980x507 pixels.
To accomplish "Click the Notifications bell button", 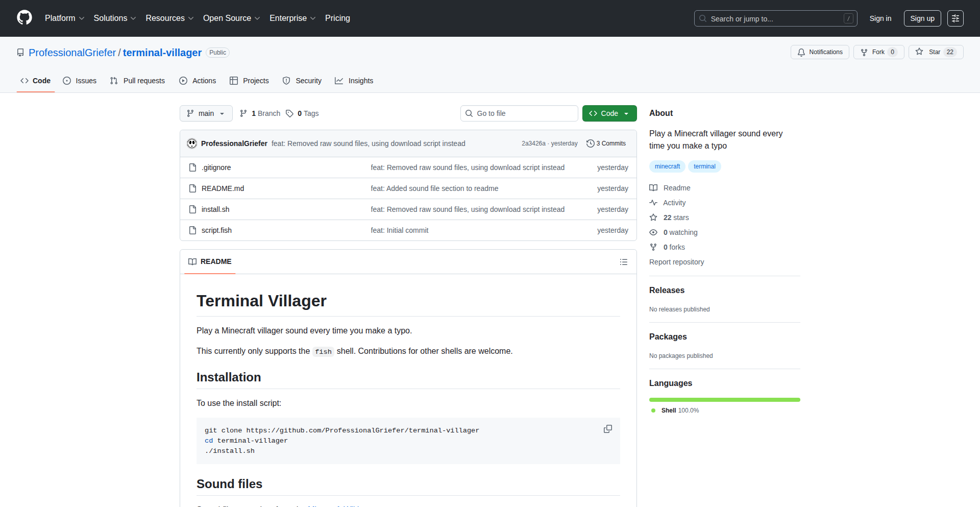I will click(820, 52).
